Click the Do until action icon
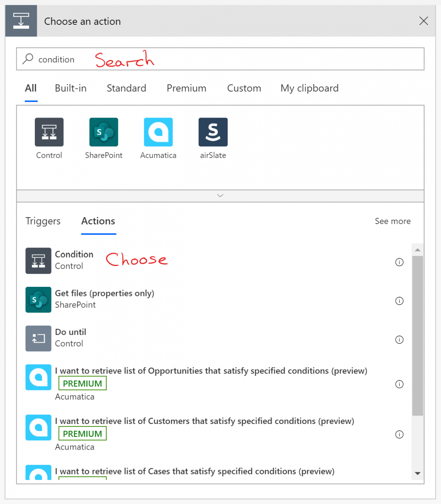Viewport: 441px width, 504px height. click(38, 338)
